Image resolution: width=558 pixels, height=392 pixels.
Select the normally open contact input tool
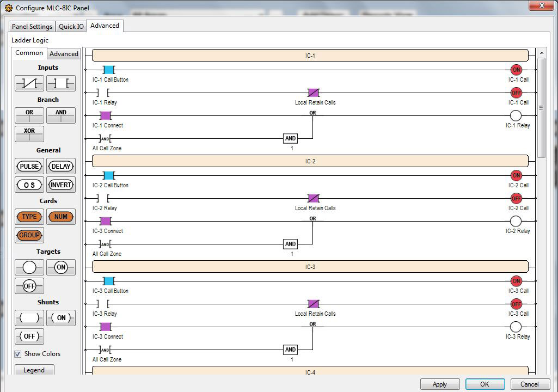coord(61,83)
